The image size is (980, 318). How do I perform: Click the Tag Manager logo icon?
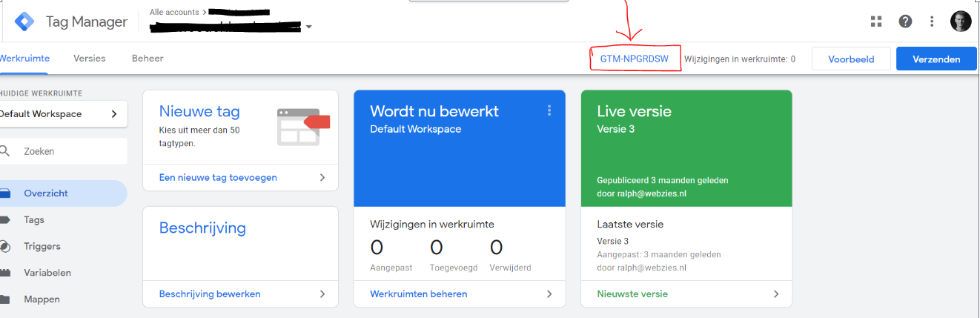24,21
